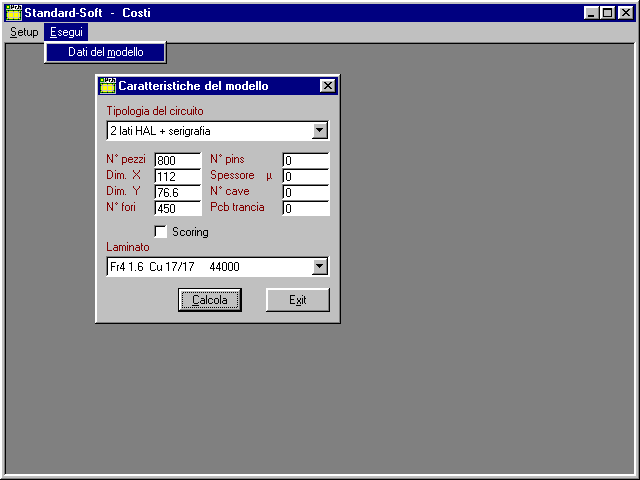Close the Caratteristiche del modello dialog
640x480 pixels.
tap(328, 86)
